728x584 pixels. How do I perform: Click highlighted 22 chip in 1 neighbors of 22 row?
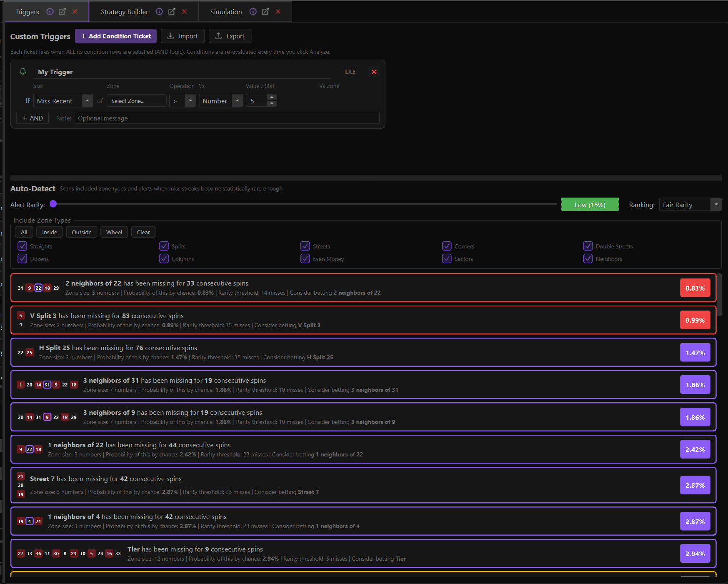pos(30,449)
